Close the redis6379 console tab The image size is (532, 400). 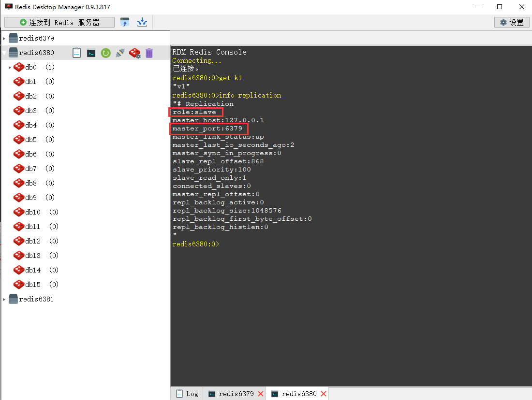click(x=261, y=394)
